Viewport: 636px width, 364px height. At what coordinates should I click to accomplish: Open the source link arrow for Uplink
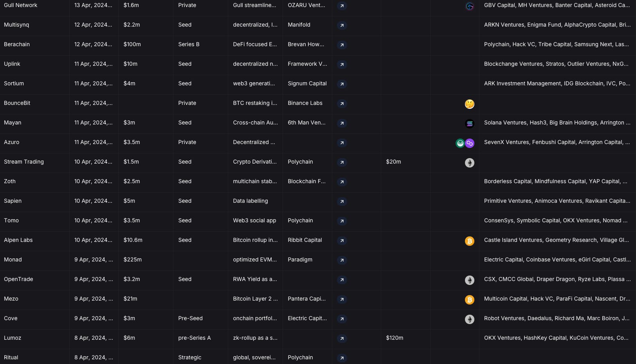click(342, 65)
